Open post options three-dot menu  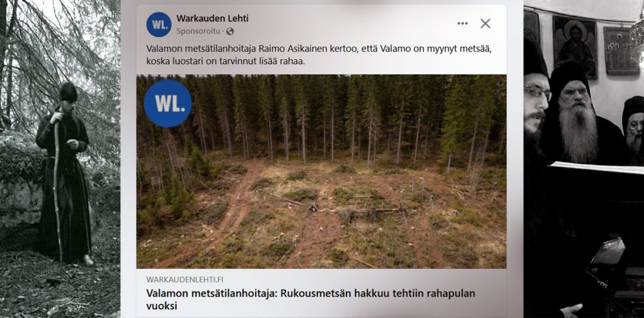point(462,23)
